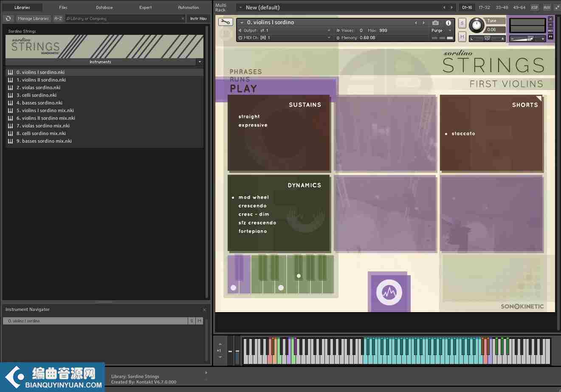Image resolution: width=561 pixels, height=392 pixels.
Task: Select the crescendo dynamics option
Action: coord(252,206)
